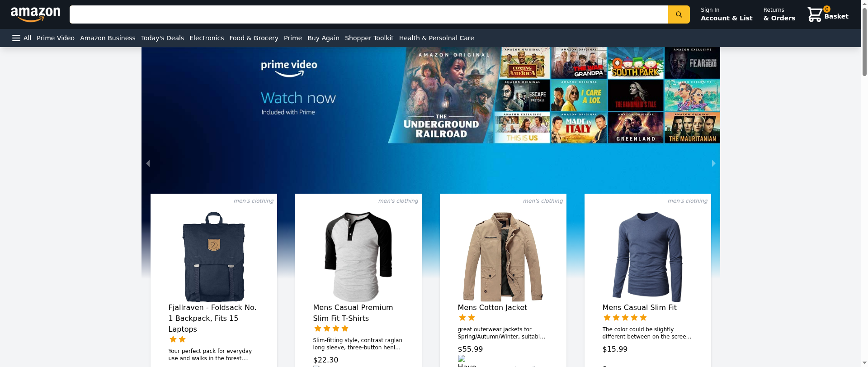The image size is (868, 367).
Task: Click Escape from Pretoria thumbnail
Action: pyautogui.click(x=523, y=95)
